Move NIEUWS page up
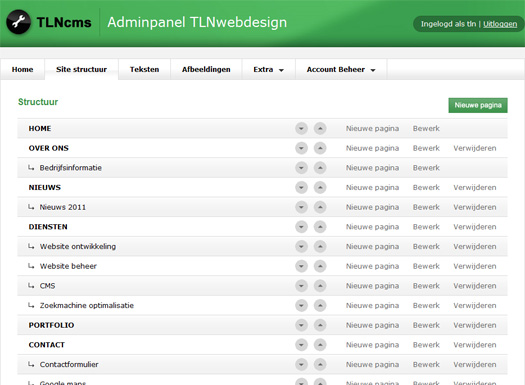 (320, 187)
